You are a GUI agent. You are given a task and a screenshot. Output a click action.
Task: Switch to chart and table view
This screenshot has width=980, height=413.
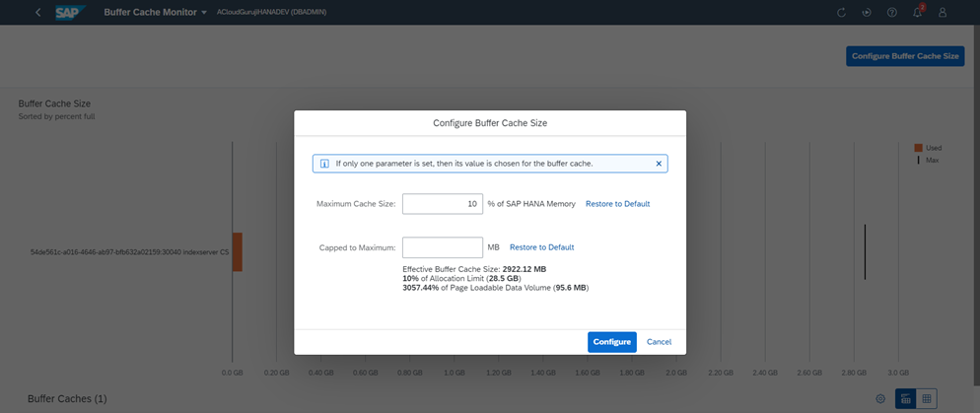click(x=905, y=398)
